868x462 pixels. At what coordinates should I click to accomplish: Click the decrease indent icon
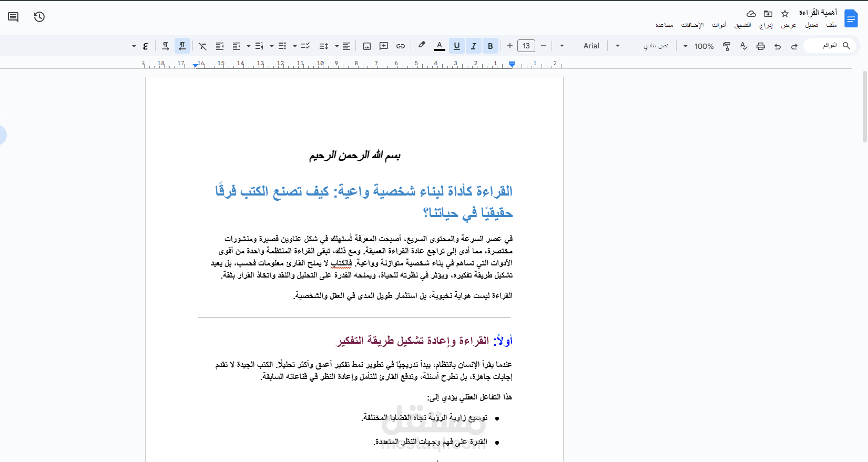pyautogui.click(x=237, y=46)
